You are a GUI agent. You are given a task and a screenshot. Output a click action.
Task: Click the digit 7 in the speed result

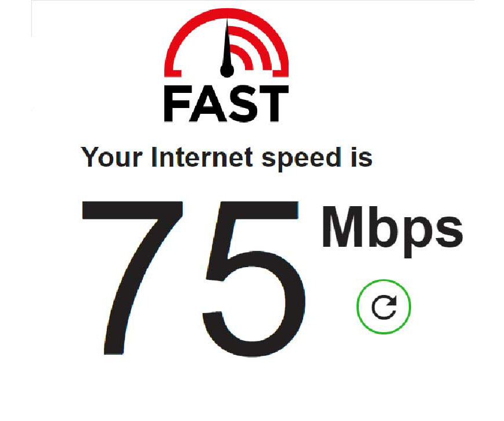(132, 278)
